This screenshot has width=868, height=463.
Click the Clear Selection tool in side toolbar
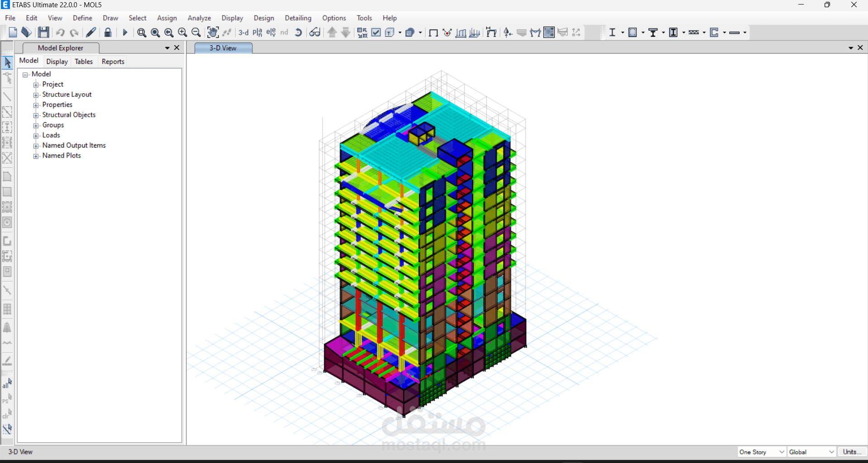(x=7, y=414)
